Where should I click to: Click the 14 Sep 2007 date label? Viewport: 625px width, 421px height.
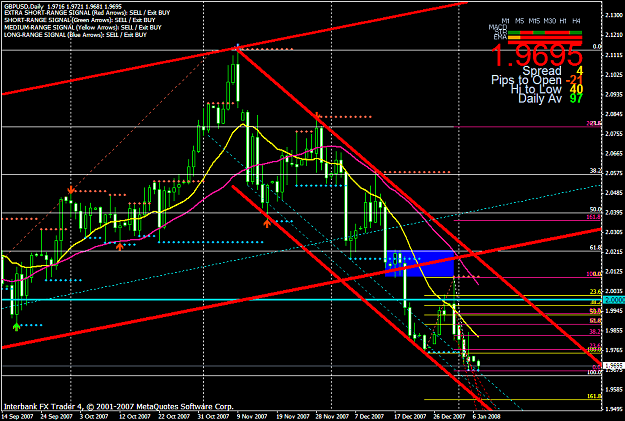16,417
